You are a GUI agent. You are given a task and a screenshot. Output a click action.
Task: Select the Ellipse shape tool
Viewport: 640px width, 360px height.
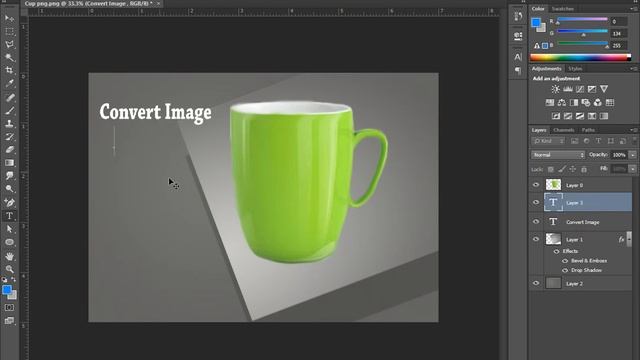[9, 242]
